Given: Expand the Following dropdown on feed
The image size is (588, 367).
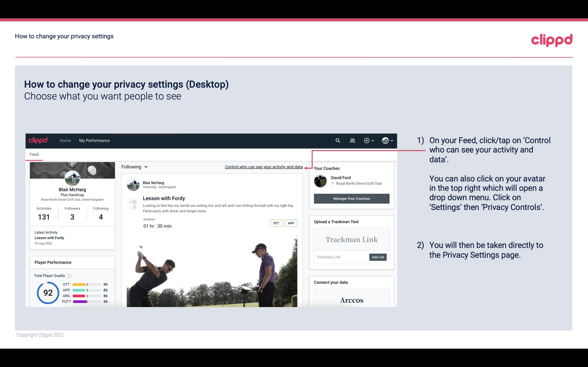Looking at the screenshot, I should [x=134, y=167].
